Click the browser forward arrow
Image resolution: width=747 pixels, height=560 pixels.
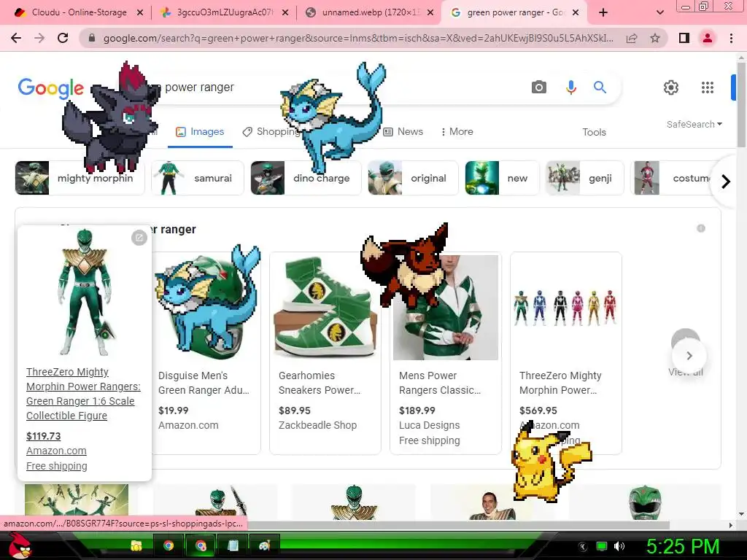pyautogui.click(x=39, y=38)
